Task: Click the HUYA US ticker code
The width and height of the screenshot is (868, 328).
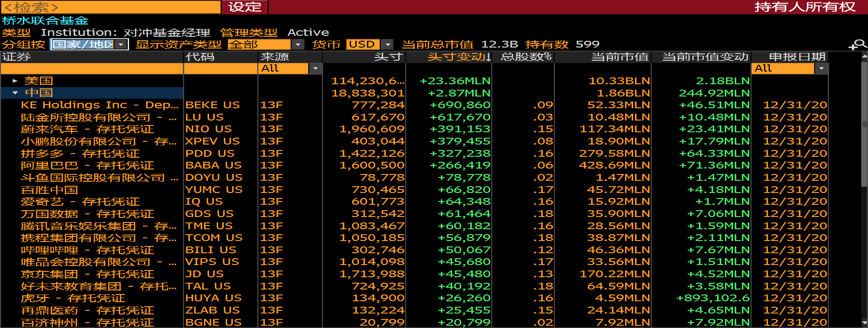Action: pos(214,298)
